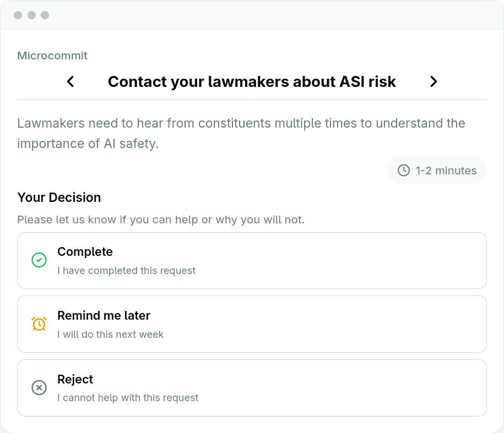Screen dimensions: 504x433
Task: Click the orange alarm clock icon
Action: point(39,324)
